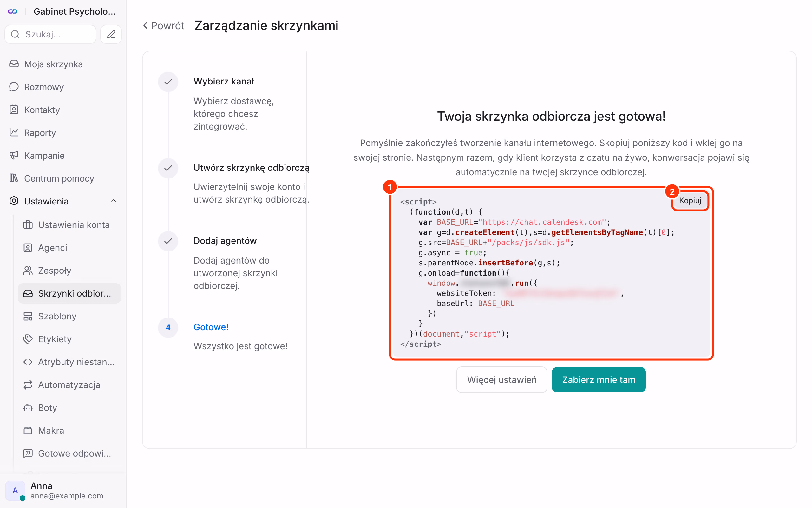Open Rozmowy conversations icon
This screenshot has width=812, height=508.
pos(14,87)
